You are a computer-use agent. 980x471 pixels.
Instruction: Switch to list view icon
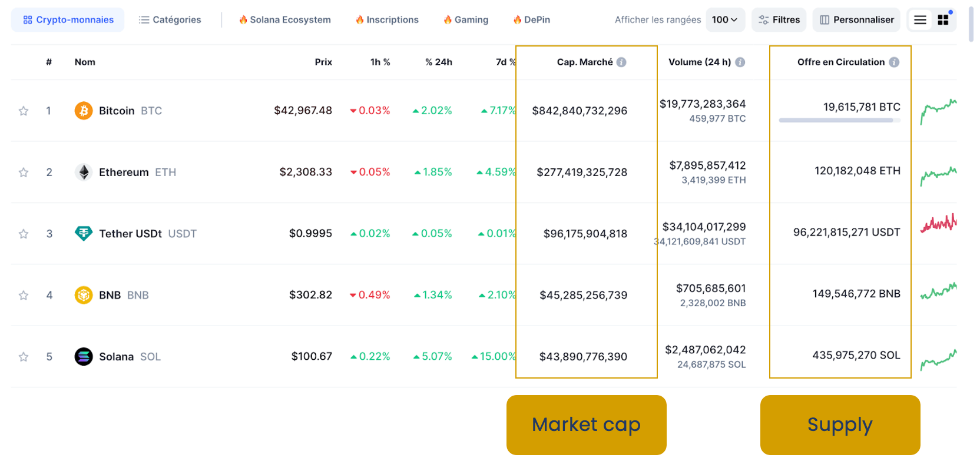coord(919,19)
